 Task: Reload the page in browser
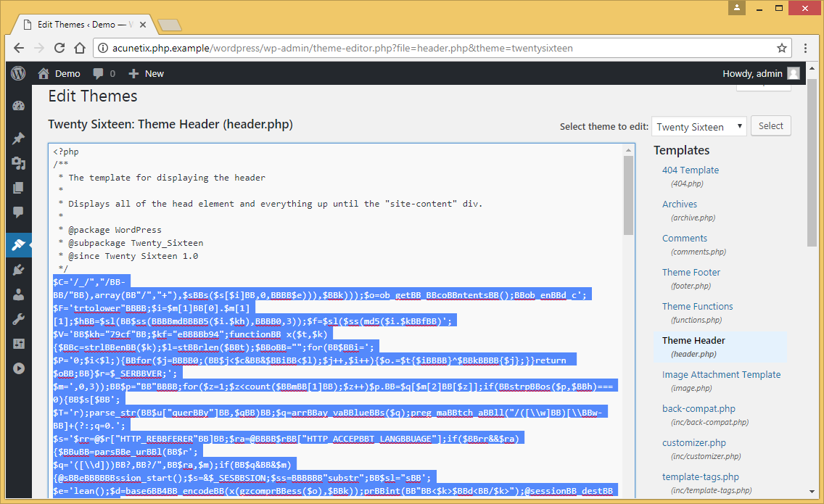coord(59,48)
